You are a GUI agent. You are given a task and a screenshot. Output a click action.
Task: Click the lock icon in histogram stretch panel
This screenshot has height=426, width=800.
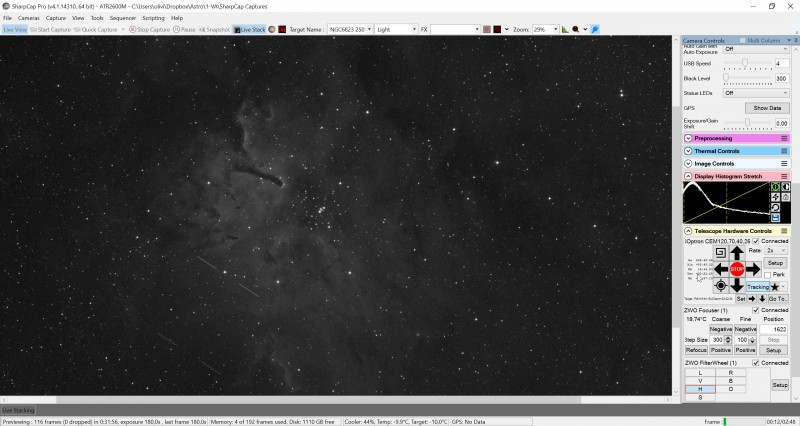pyautogui.click(x=786, y=197)
